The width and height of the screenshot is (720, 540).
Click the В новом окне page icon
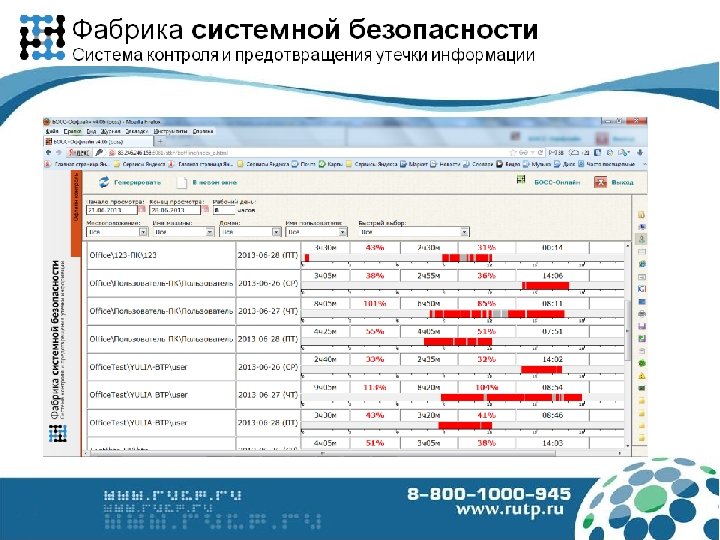[x=182, y=183]
